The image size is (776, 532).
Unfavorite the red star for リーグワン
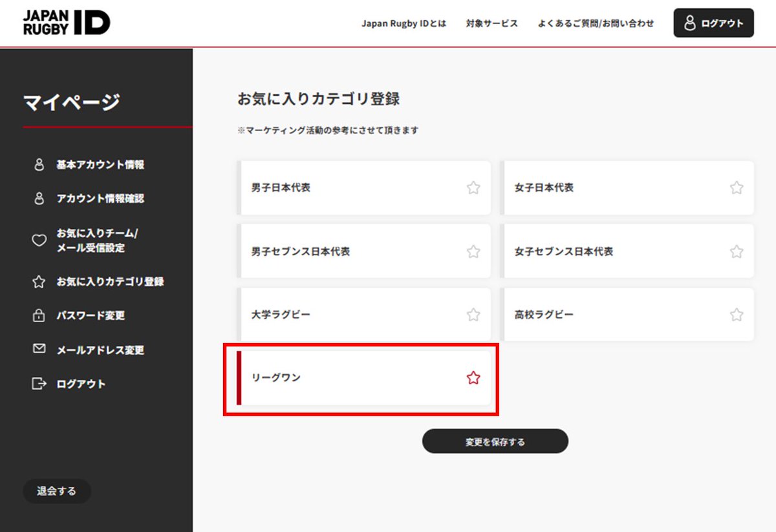tap(473, 378)
